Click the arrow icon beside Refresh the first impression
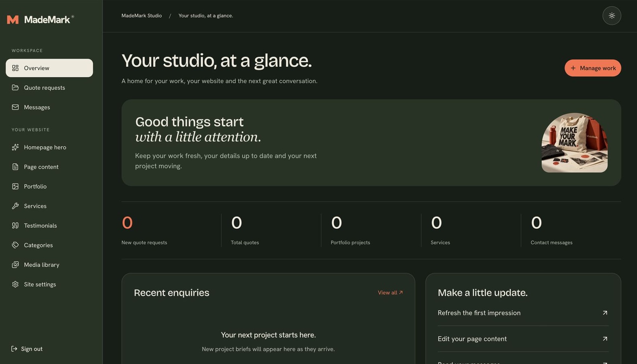Viewport: 637px width, 364px height. (x=605, y=313)
